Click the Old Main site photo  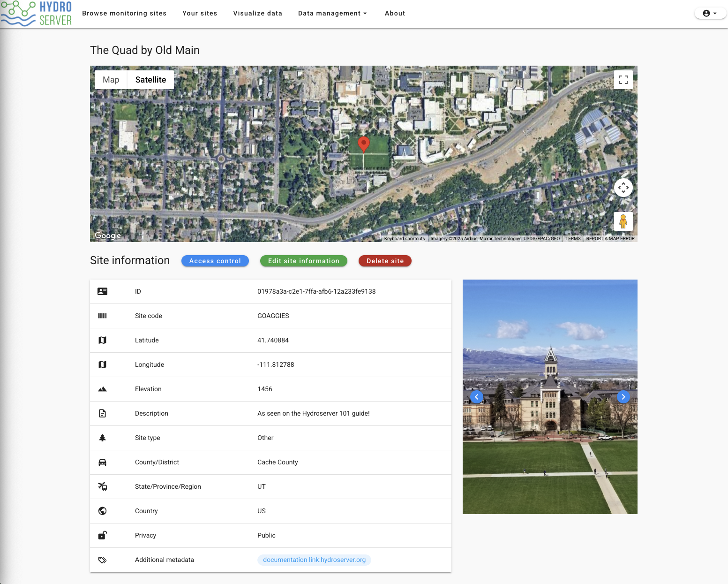point(550,397)
